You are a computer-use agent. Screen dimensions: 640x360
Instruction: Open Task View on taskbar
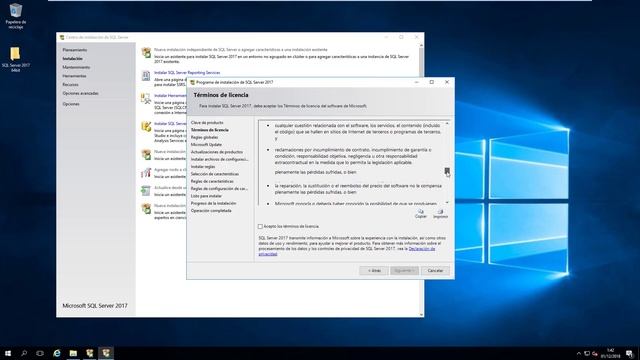tap(40, 353)
